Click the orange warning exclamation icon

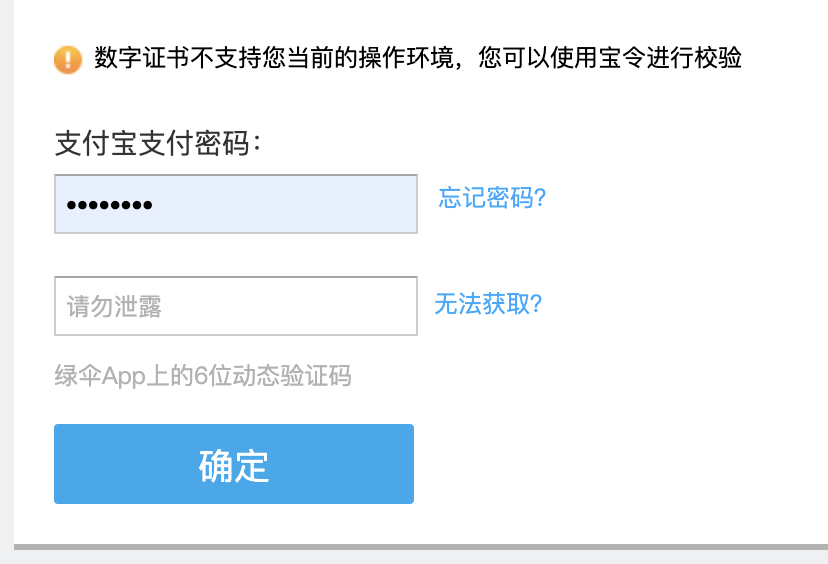pos(67,60)
